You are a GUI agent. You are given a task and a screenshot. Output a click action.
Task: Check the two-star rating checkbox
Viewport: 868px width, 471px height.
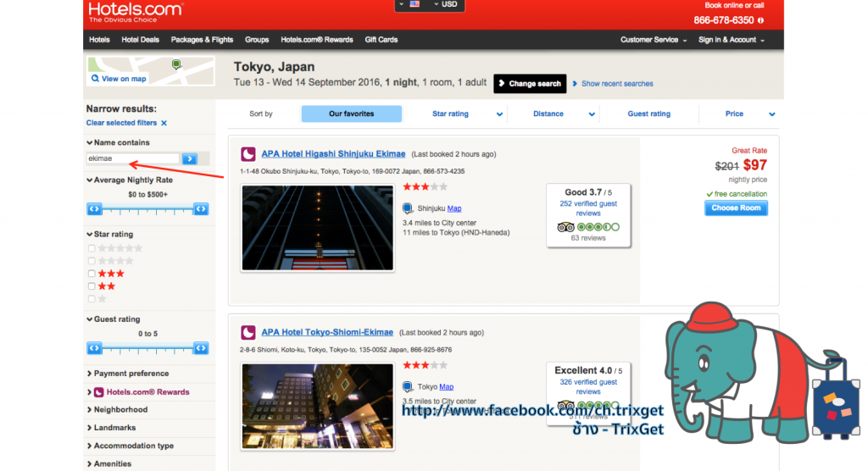pos(92,286)
